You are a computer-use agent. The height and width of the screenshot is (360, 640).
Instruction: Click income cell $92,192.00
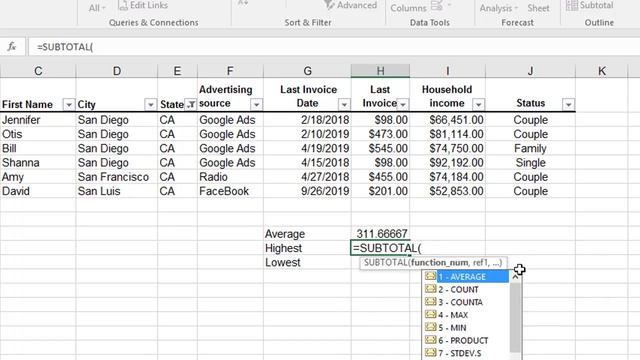pyautogui.click(x=448, y=163)
